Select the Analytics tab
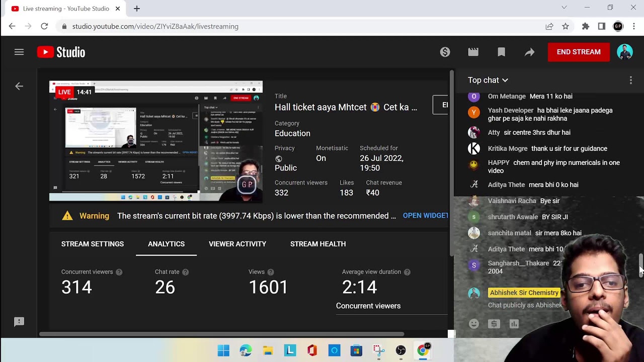The width and height of the screenshot is (644, 362). (166, 244)
